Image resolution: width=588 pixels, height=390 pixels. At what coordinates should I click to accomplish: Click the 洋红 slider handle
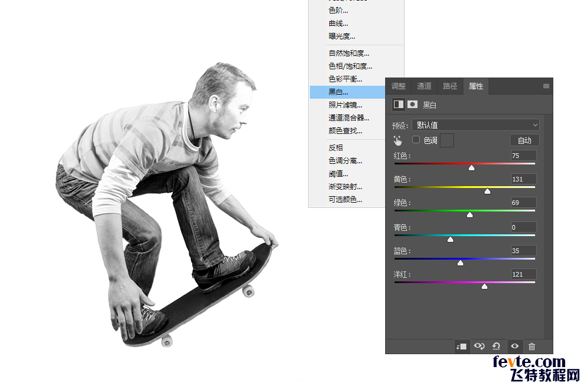pyautogui.click(x=485, y=287)
